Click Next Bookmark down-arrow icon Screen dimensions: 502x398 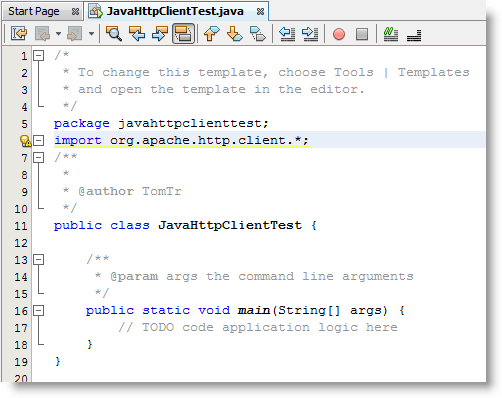[235, 34]
